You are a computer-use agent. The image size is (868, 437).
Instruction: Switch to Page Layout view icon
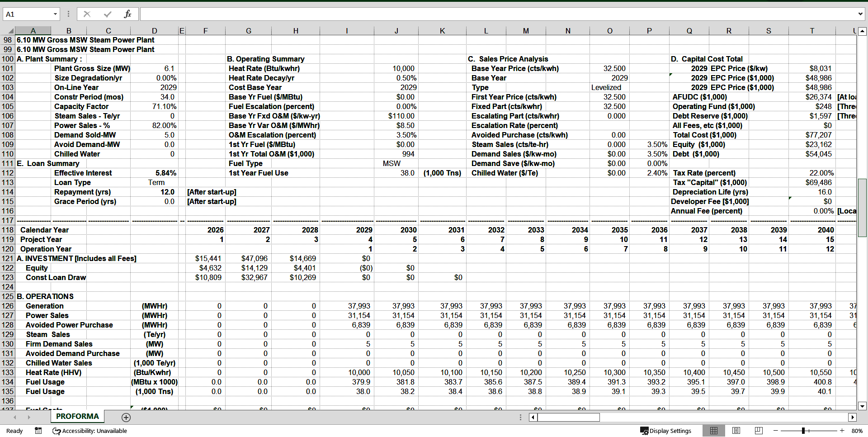point(736,431)
